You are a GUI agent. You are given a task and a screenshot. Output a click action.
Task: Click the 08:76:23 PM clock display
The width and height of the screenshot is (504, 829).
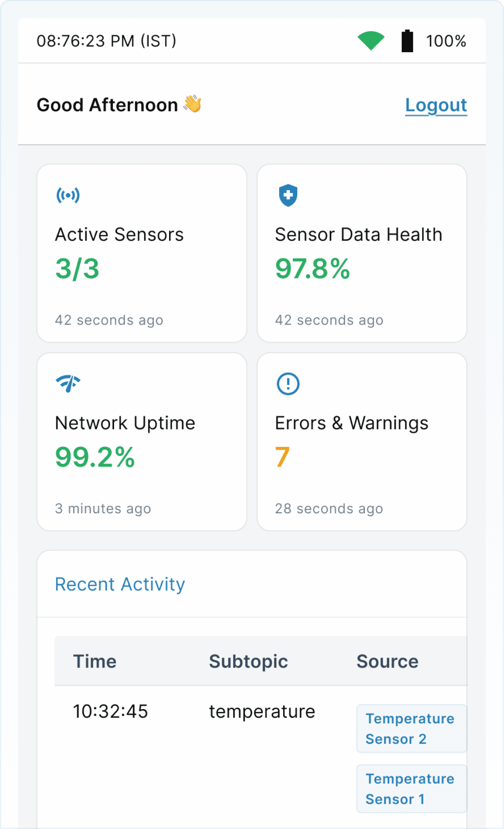106,40
